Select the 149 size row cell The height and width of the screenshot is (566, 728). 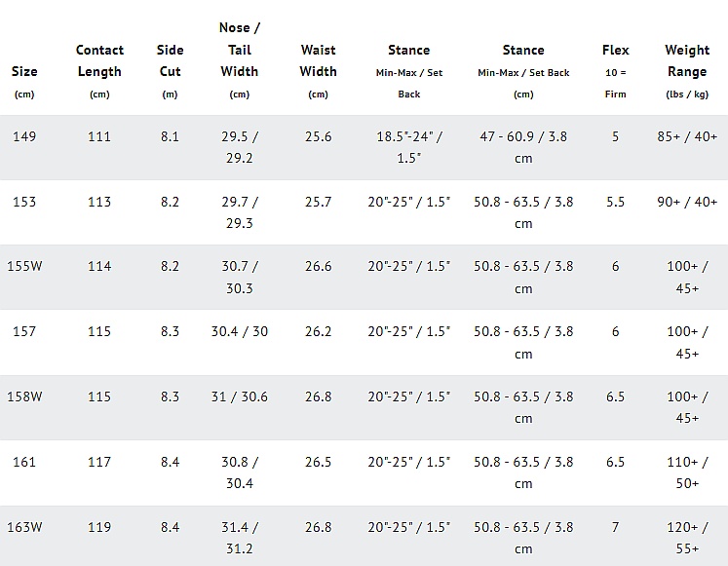(24, 136)
